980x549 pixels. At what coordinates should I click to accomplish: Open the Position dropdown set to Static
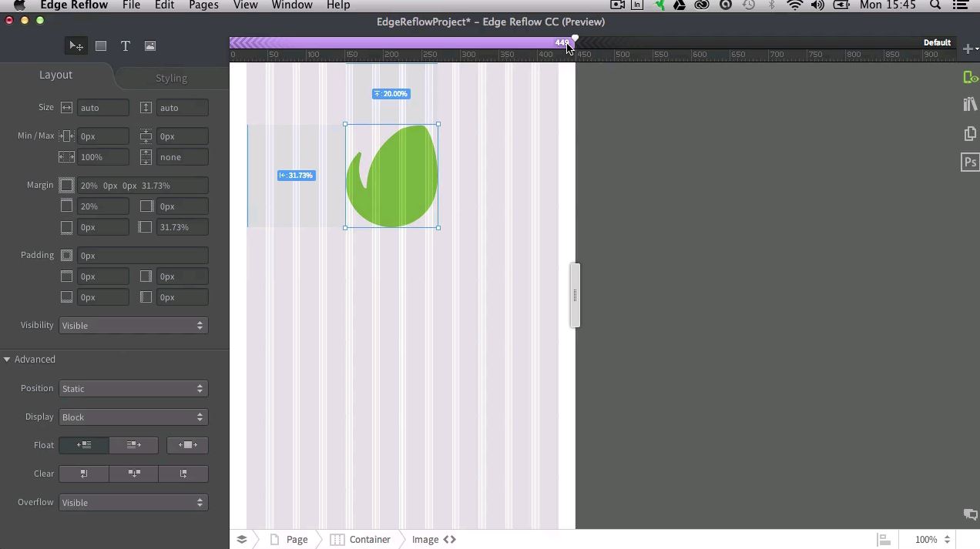click(x=133, y=389)
